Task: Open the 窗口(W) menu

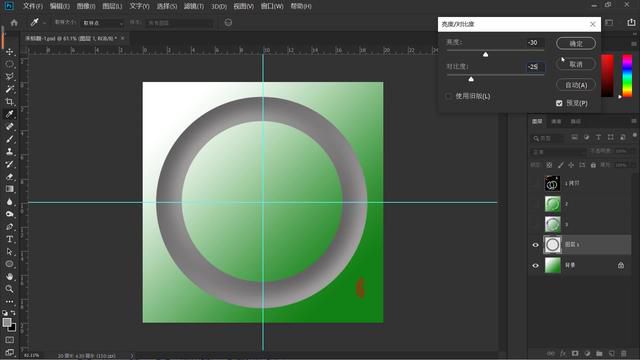Action: pos(272,6)
